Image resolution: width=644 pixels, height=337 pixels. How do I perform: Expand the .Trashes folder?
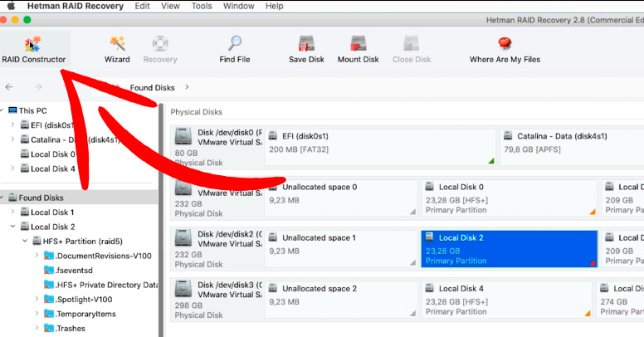click(x=37, y=328)
